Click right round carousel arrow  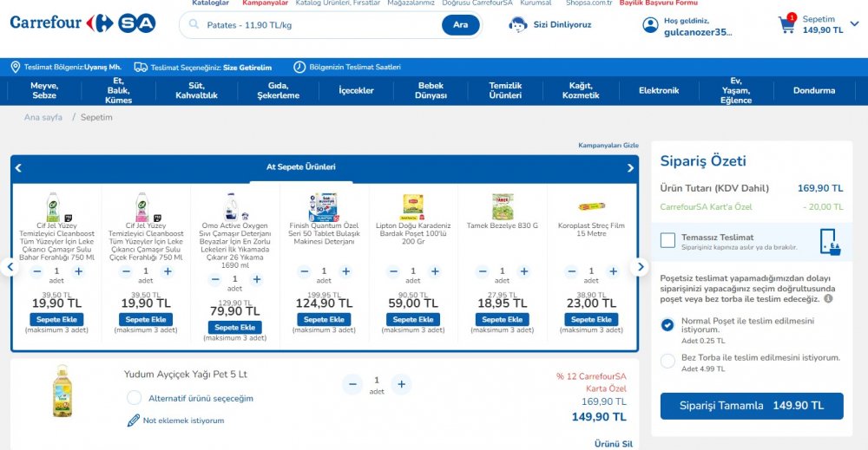[641, 268]
